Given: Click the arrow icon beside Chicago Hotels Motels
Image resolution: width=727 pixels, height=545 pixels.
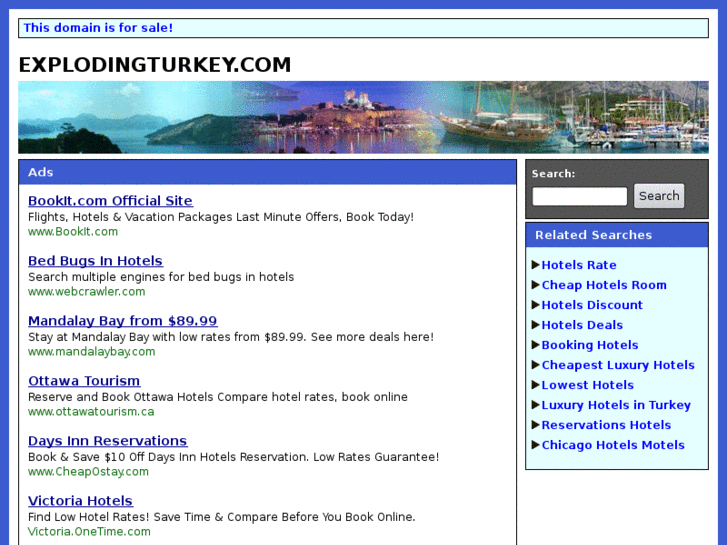Looking at the screenshot, I should click(536, 444).
